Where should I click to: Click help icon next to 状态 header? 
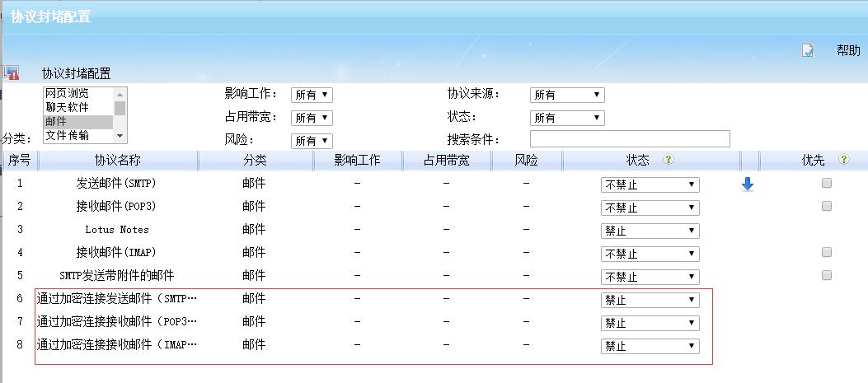point(669,160)
